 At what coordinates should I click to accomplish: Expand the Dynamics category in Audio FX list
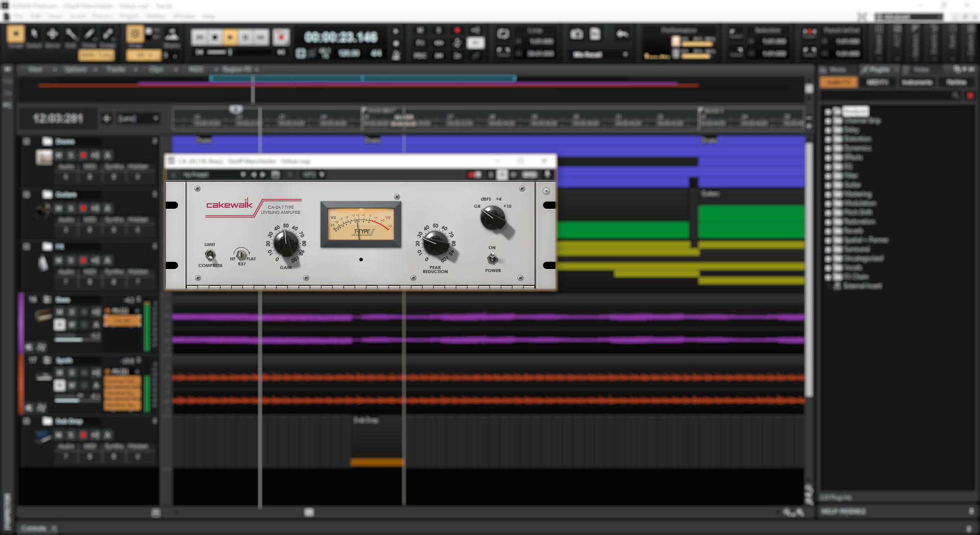point(828,148)
